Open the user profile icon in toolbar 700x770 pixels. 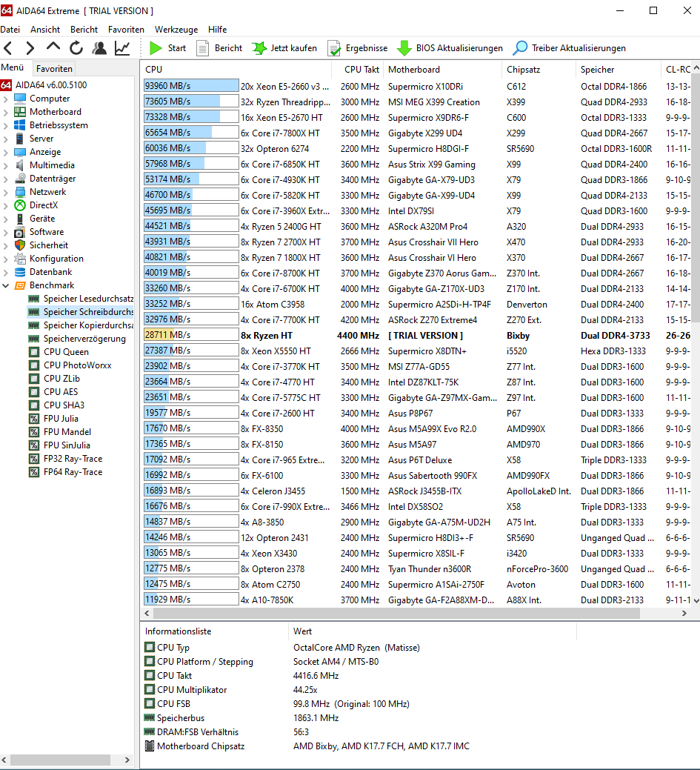[100, 48]
